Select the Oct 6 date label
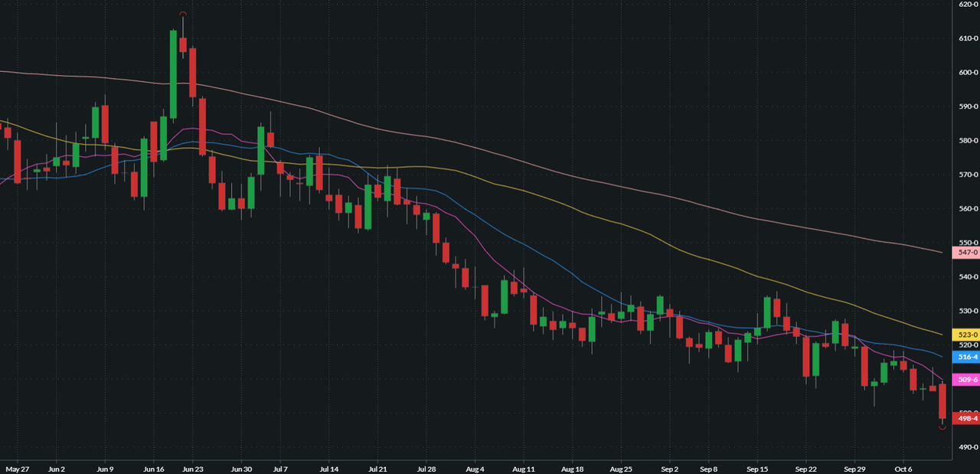The width and height of the screenshot is (980, 474). point(904,469)
